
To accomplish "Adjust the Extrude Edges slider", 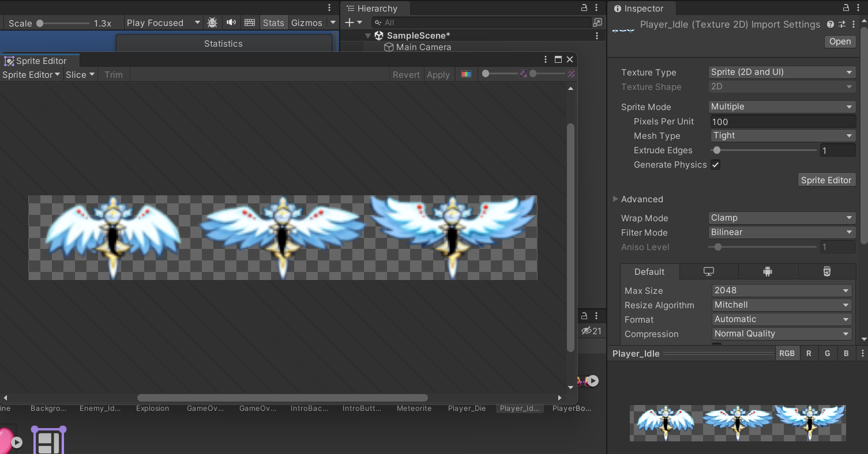I will (x=763, y=150).
